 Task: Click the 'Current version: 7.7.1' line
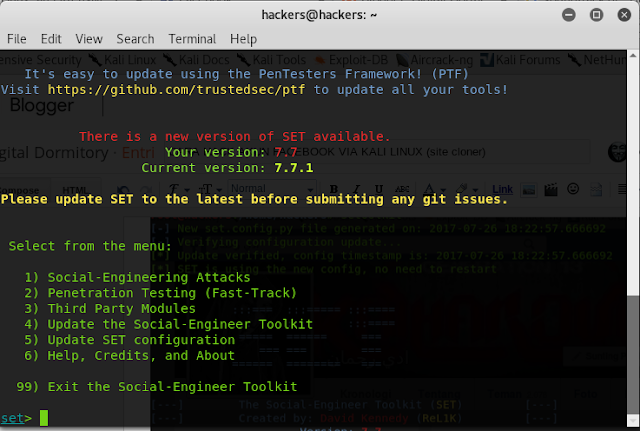pyautogui.click(x=227, y=168)
